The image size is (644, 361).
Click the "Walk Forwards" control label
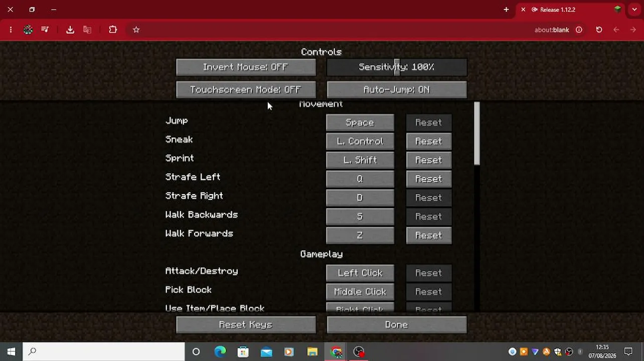click(199, 234)
